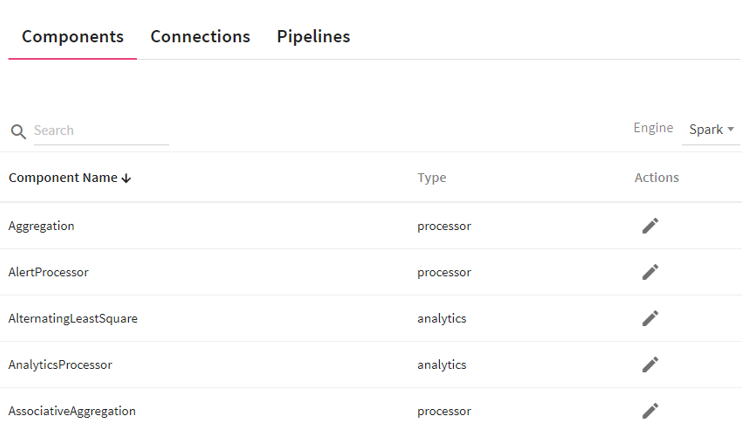
Task: Click the Type column header
Action: point(432,178)
